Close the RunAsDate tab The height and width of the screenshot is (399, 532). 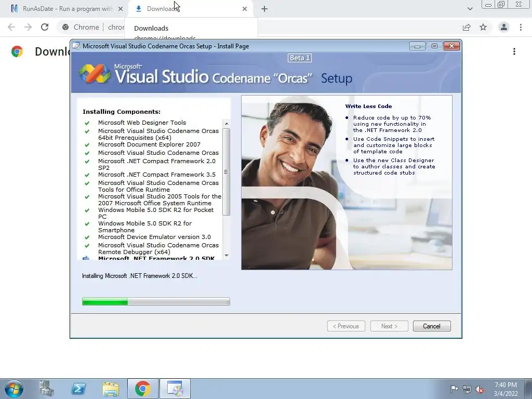point(121,9)
